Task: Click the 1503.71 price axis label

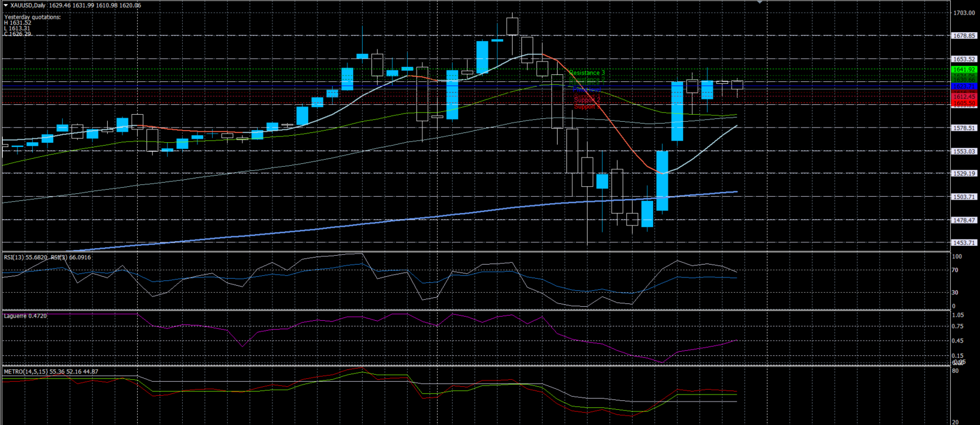Action: [964, 197]
